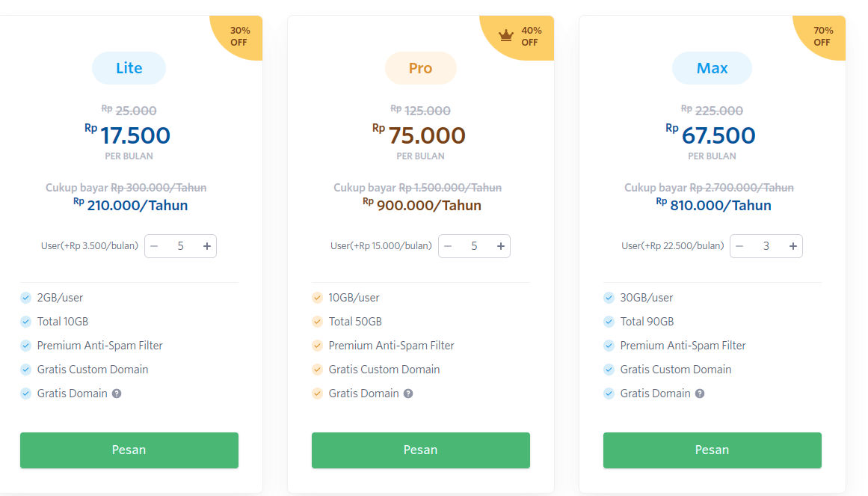Viewport: 868px width, 496px height.
Task: Select the Lite plan label pill
Action: click(129, 68)
